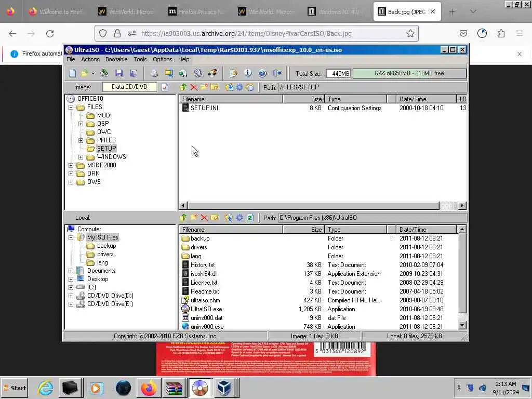Click the refresh icon in Local pane toolbar
The image size is (532, 399).
pos(250,218)
